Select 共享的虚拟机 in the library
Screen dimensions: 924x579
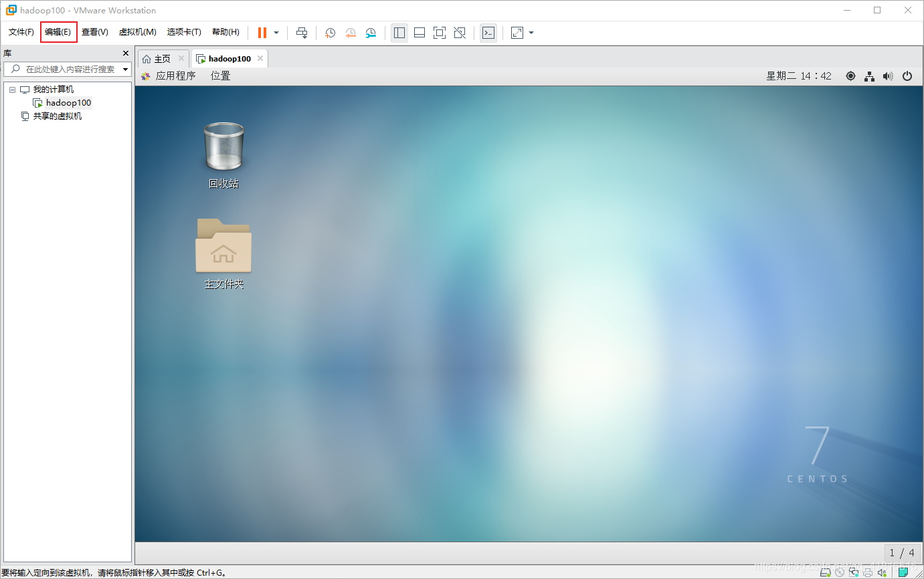click(x=58, y=116)
